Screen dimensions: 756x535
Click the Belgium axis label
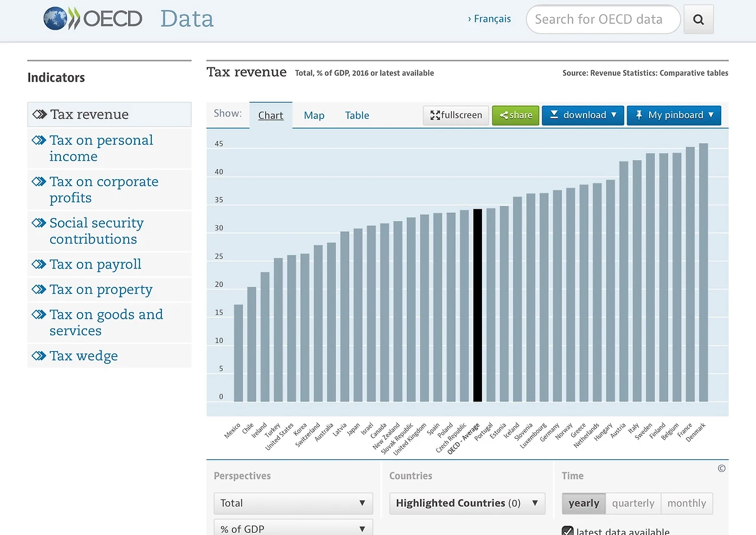tap(670, 432)
